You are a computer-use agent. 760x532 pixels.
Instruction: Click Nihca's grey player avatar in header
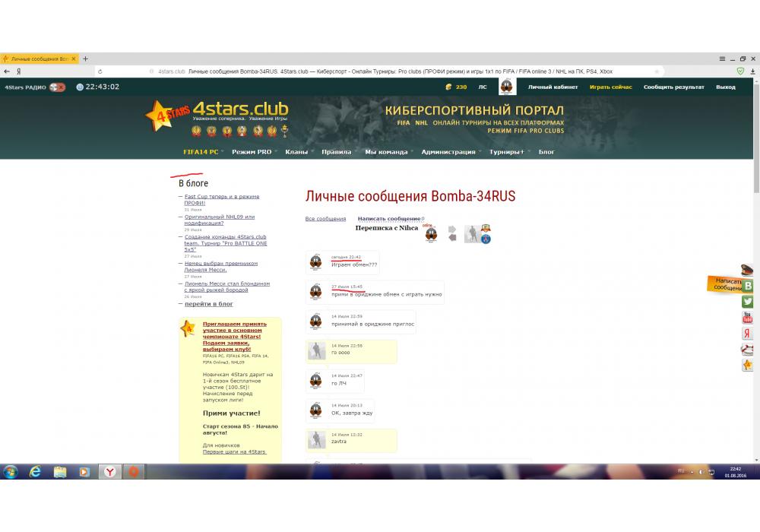tap(472, 234)
